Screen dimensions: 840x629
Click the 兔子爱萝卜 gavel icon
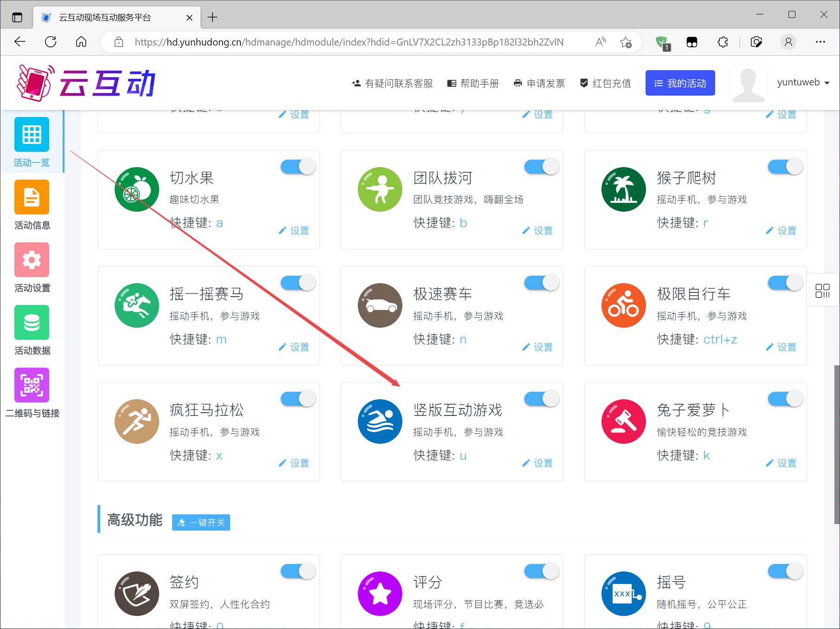pyautogui.click(x=624, y=421)
